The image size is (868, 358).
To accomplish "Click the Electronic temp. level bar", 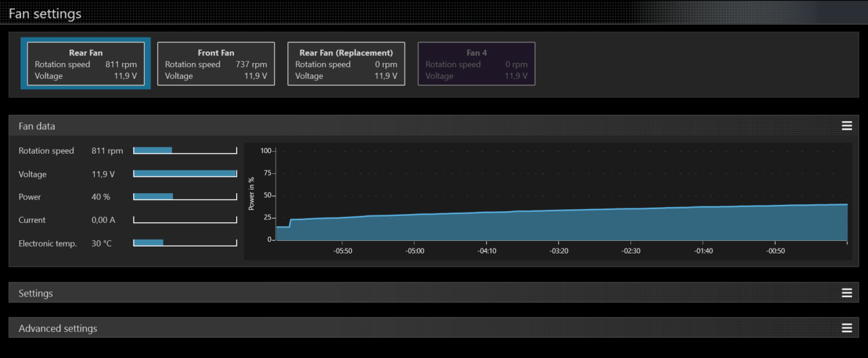I will click(x=185, y=243).
